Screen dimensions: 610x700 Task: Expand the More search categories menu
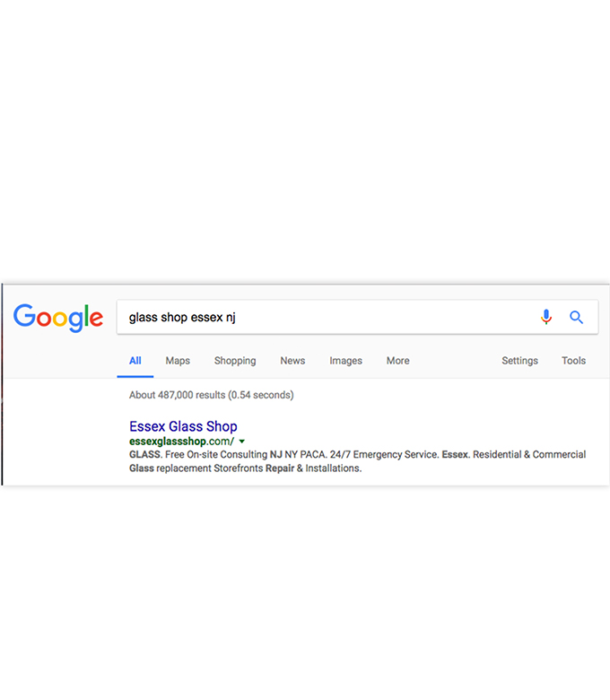pyautogui.click(x=398, y=360)
